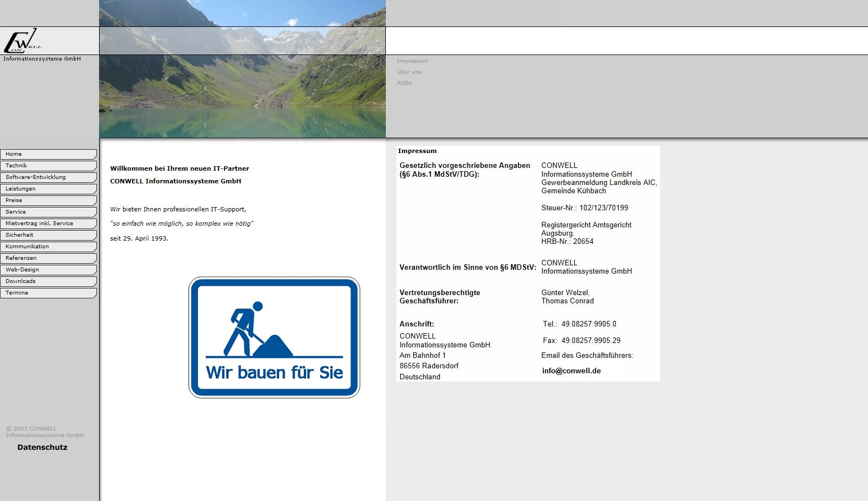Go to the Downloads section
Viewport: 868px width, 501px height.
tap(48, 281)
